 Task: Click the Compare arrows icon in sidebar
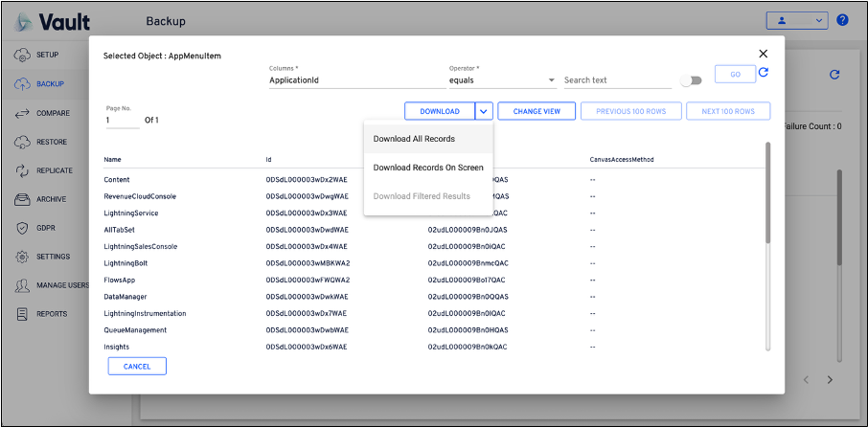point(21,113)
